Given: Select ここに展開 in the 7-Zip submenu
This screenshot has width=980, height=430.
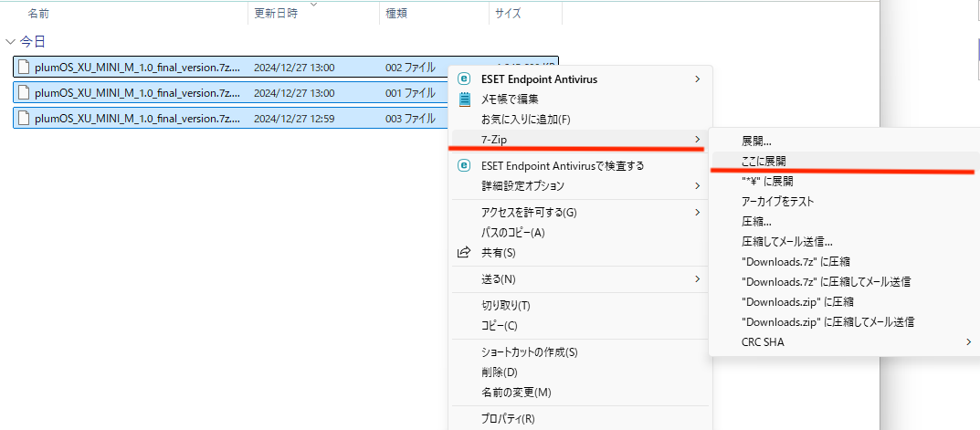Looking at the screenshot, I should [x=764, y=161].
